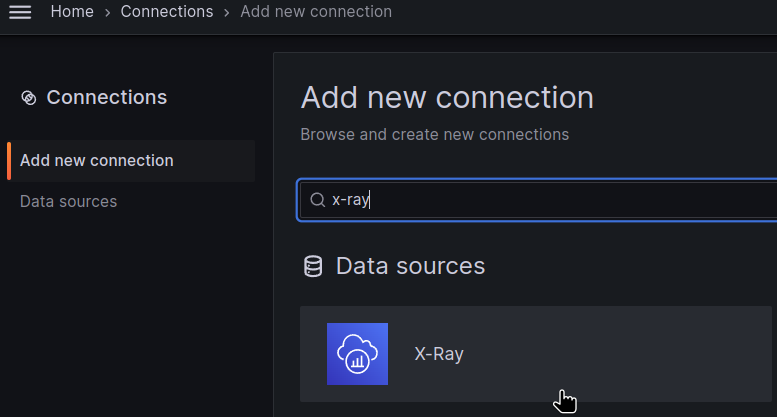Click orange active marker beside Add new connection
Screen dimensions: 777x417
click(x=9, y=160)
